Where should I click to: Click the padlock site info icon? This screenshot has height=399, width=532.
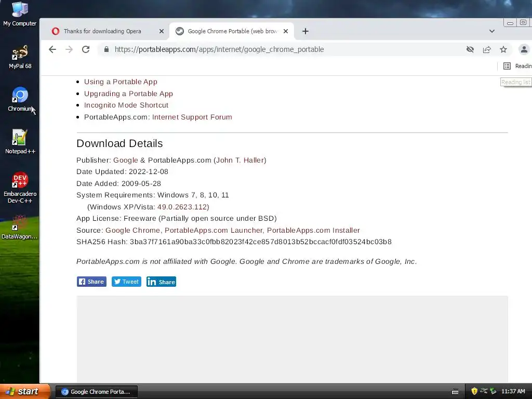pyautogui.click(x=107, y=49)
